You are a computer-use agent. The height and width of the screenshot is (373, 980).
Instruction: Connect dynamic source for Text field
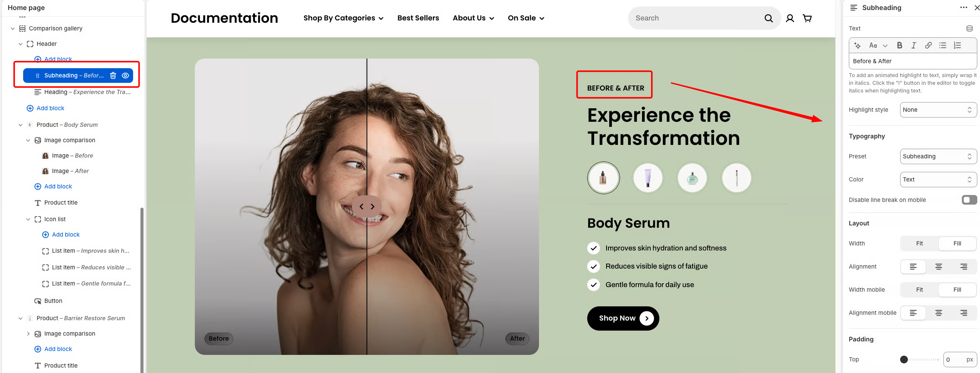(969, 29)
